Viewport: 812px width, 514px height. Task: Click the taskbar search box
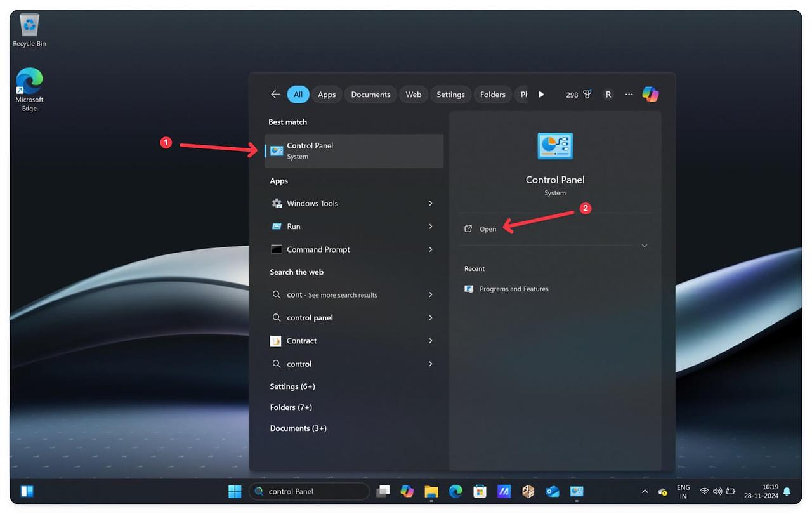309,491
